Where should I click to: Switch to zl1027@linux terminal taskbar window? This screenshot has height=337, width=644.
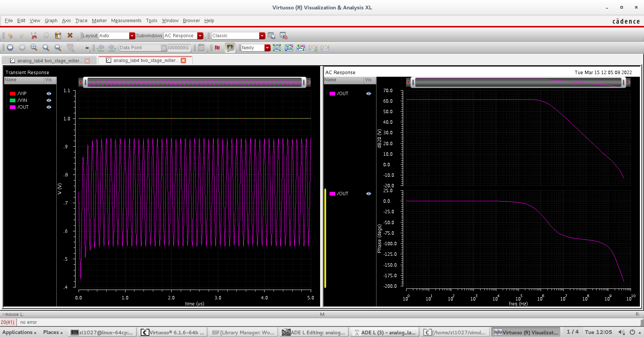coord(102,332)
